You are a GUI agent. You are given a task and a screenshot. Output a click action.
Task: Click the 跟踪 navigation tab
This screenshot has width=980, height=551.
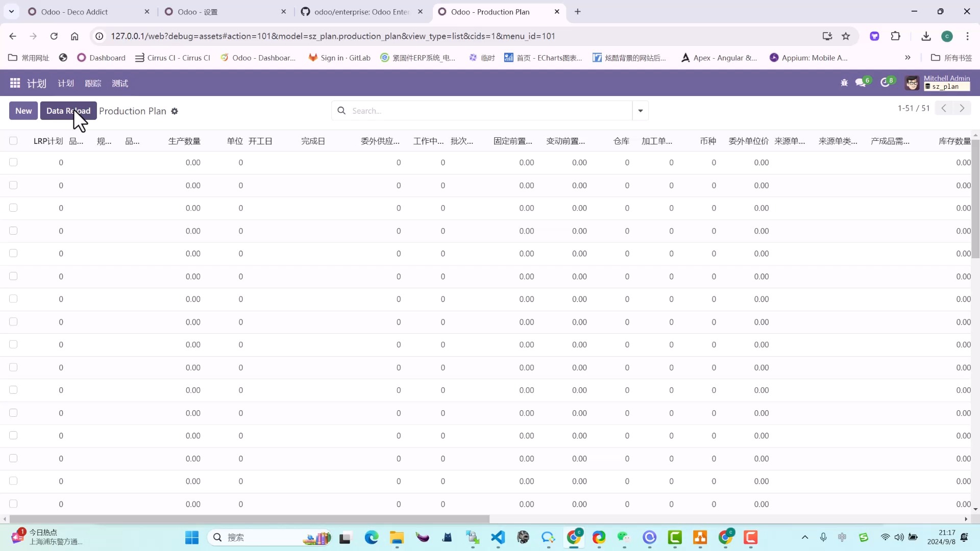92,83
